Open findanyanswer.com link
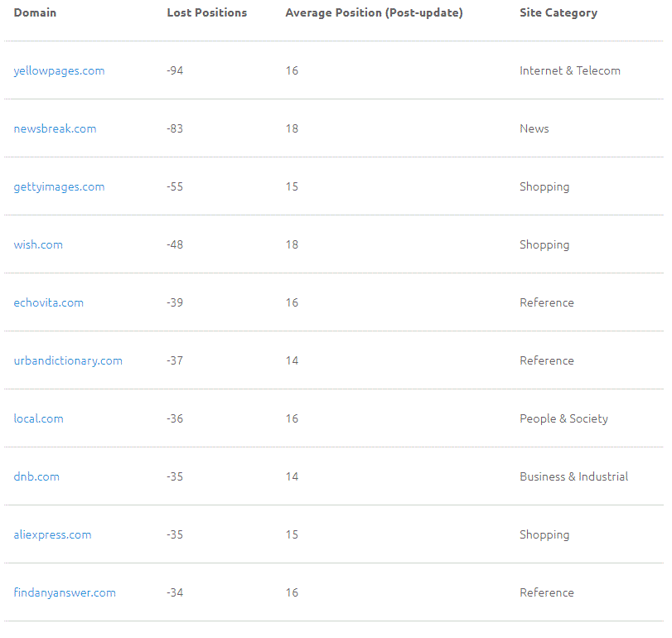 (65, 592)
